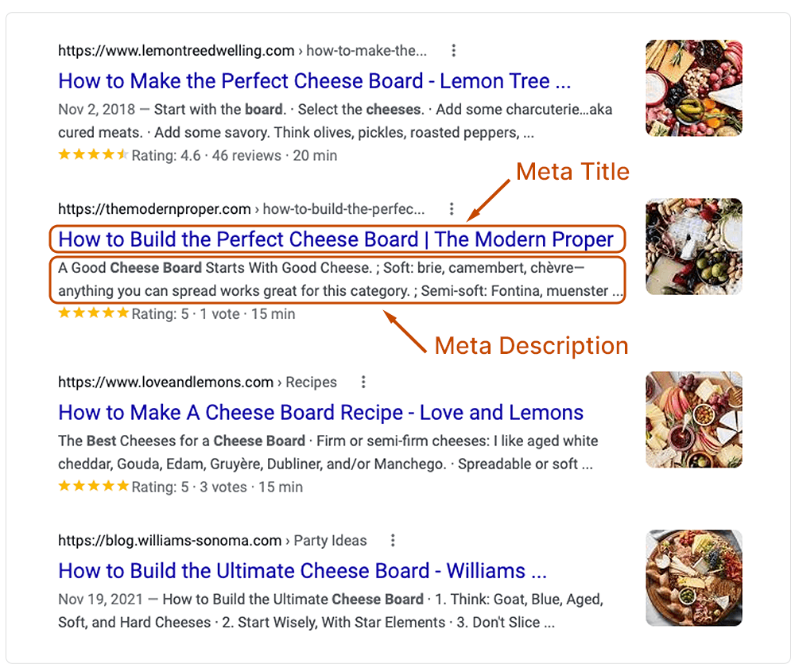Click the three-dot icon next to the Williams-Sonoma breadcrumb
The image size is (795, 672).
[x=393, y=540]
